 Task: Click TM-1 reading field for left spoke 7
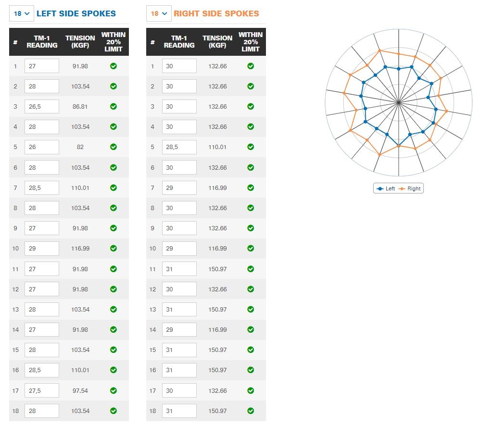[42, 188]
